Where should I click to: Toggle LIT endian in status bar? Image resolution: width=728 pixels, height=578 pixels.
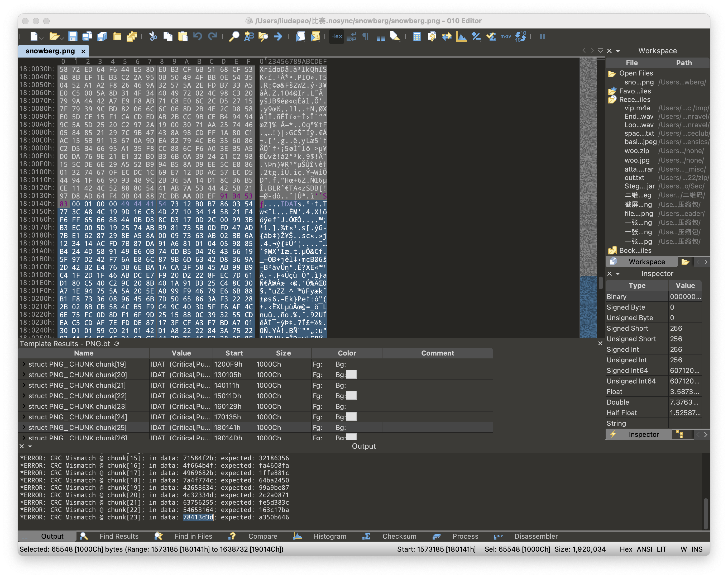point(662,549)
